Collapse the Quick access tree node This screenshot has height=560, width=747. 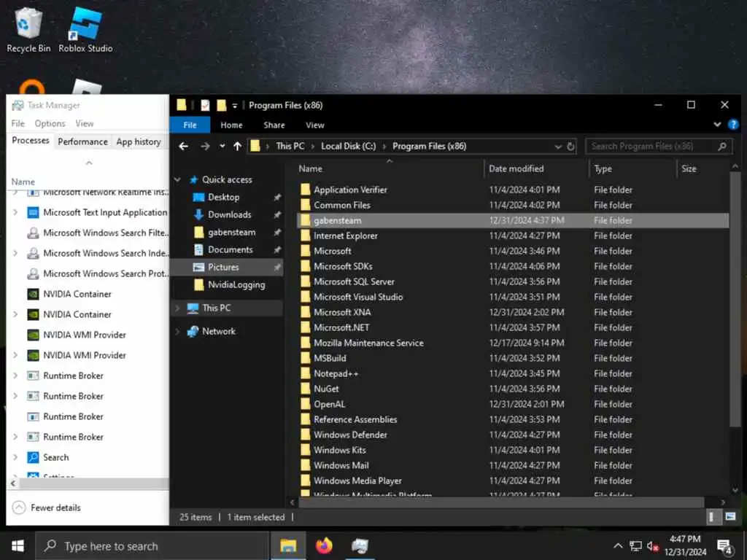[177, 179]
